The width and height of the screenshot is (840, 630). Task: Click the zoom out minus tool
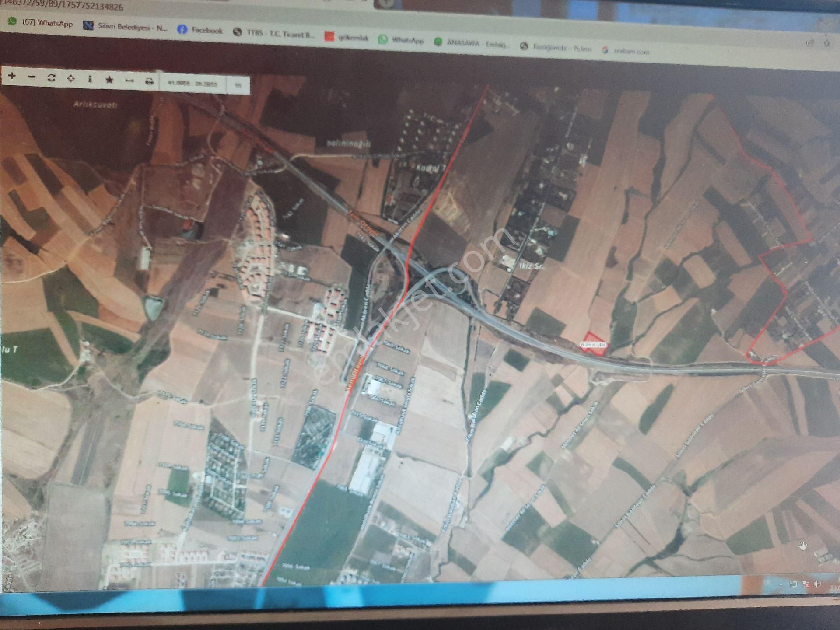(x=31, y=78)
